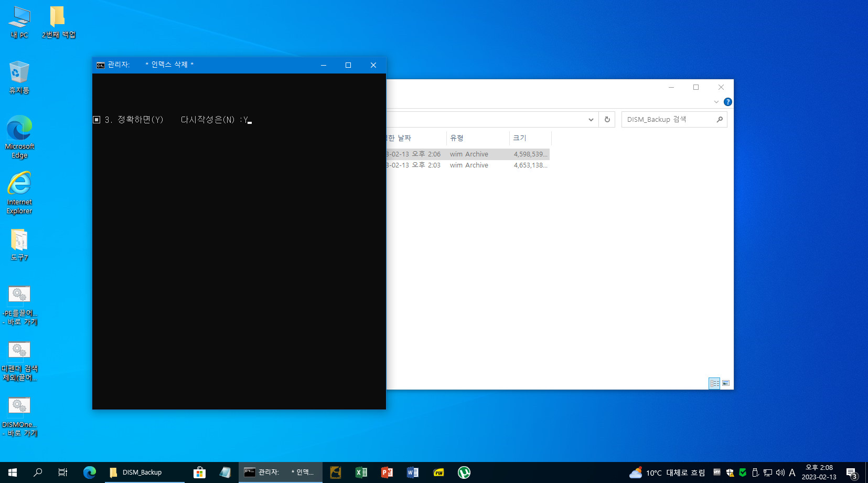The width and height of the screenshot is (868, 483).
Task: Open the clock showing 오후 2:08
Action: [x=819, y=472]
